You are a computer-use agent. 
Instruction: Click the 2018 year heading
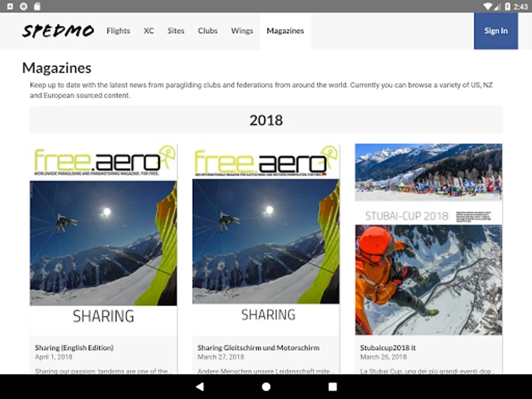pyautogui.click(x=266, y=120)
